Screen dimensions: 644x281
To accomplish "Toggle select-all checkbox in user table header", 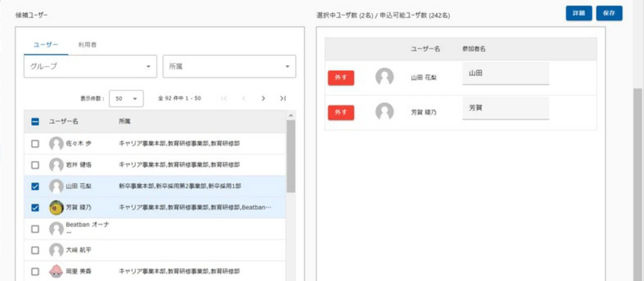I will (x=35, y=121).
